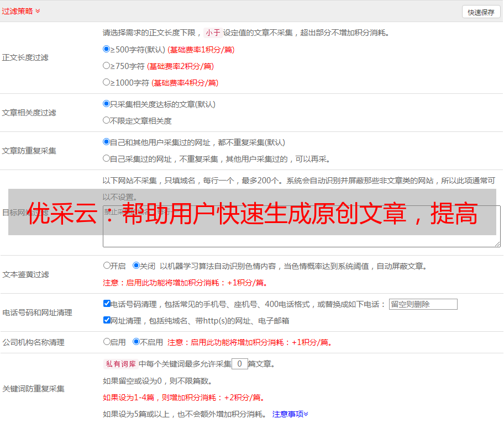Collapse the 过滤策略 section chevron

(38, 11)
